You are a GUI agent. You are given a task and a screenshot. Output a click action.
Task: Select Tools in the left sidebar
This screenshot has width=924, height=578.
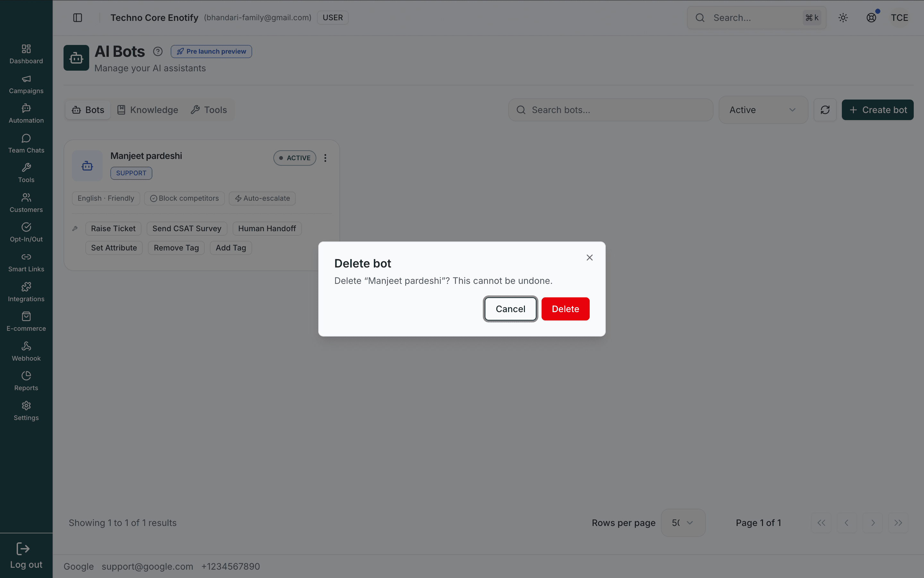click(26, 173)
